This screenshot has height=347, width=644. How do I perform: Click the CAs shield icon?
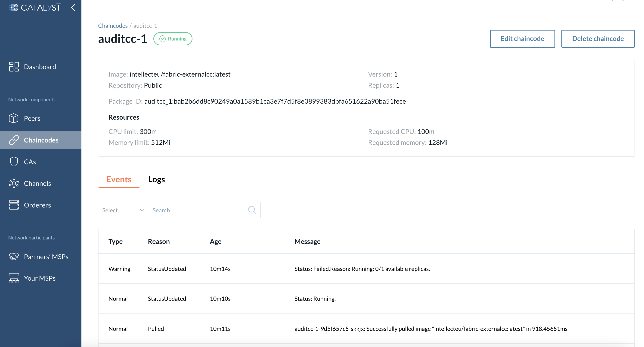coord(14,162)
